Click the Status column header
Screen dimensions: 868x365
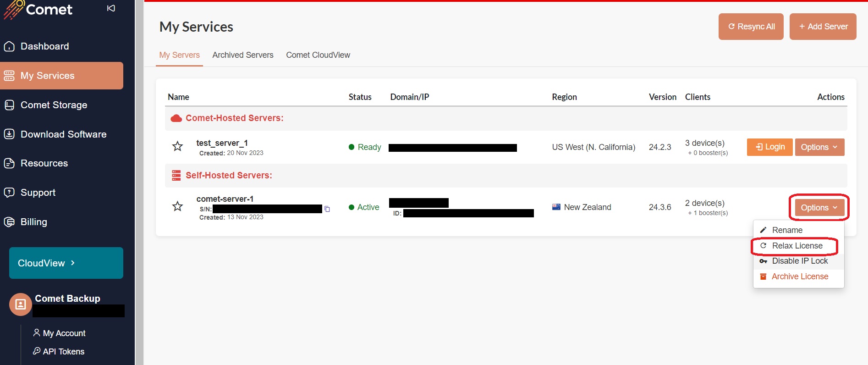click(360, 97)
